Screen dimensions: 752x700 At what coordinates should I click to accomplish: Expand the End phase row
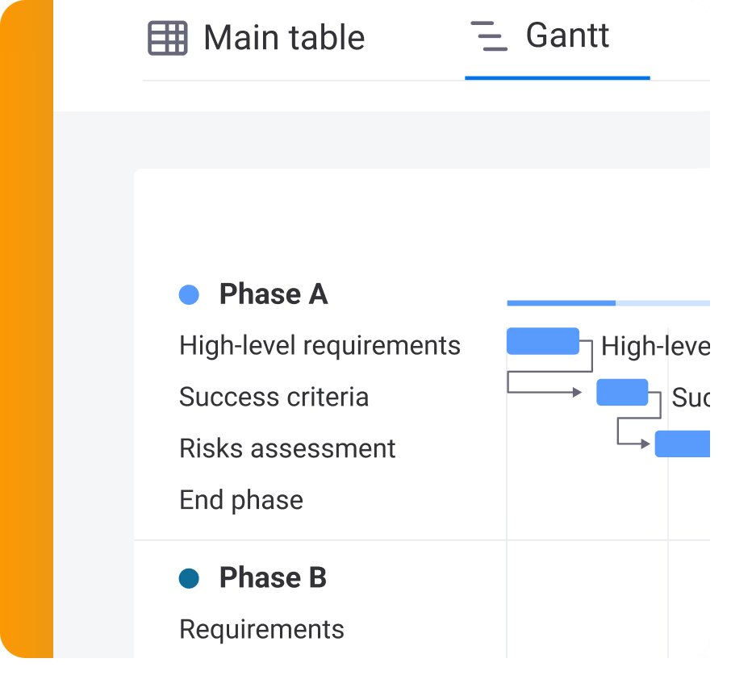pyautogui.click(x=240, y=500)
